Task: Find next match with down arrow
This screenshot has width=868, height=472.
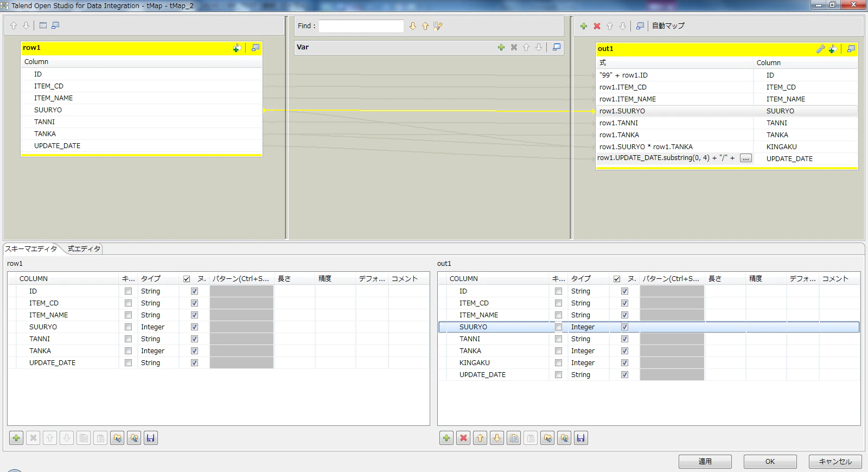Action: 413,26
